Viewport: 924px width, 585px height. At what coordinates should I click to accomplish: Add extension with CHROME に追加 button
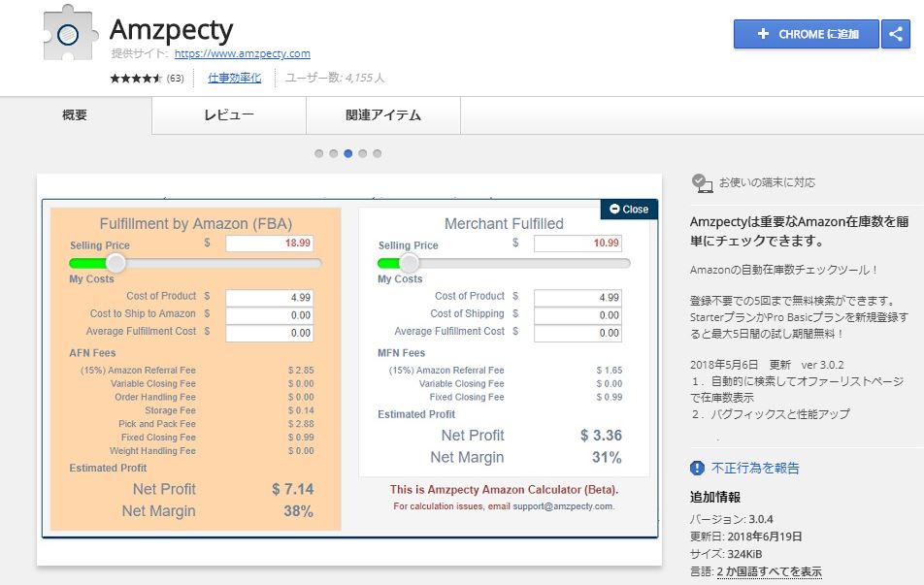tap(807, 34)
